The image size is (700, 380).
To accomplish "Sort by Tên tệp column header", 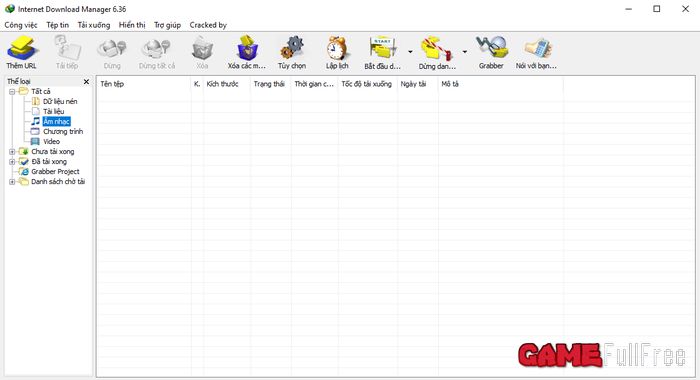I will point(144,84).
